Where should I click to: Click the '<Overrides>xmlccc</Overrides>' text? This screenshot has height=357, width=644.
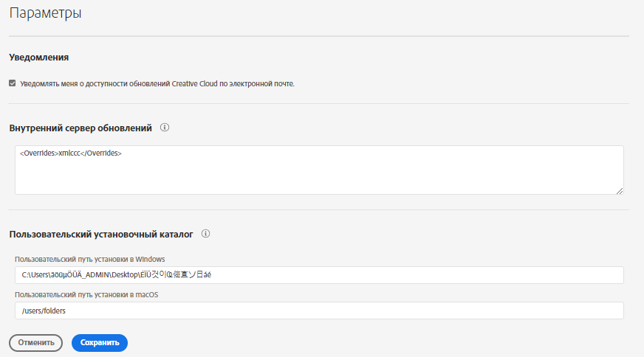(x=71, y=153)
